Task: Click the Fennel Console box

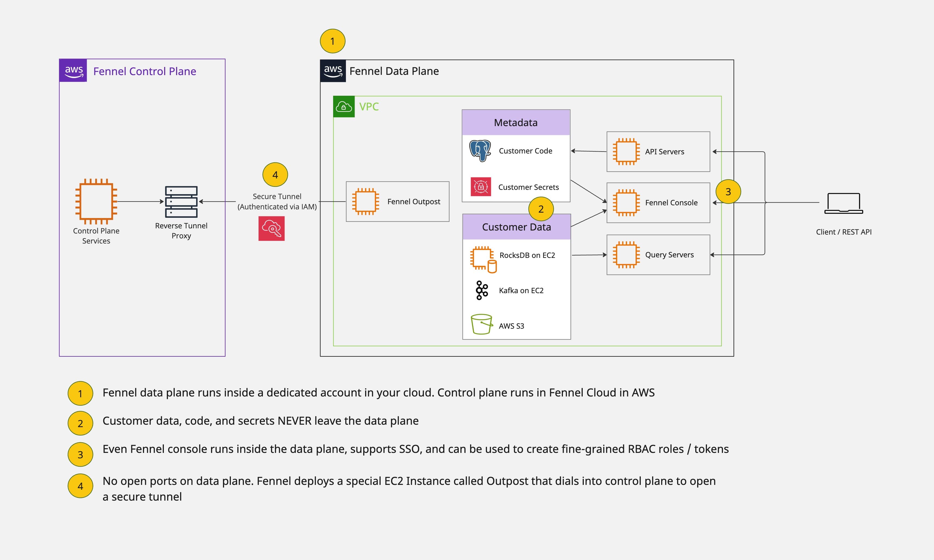Action: (658, 203)
